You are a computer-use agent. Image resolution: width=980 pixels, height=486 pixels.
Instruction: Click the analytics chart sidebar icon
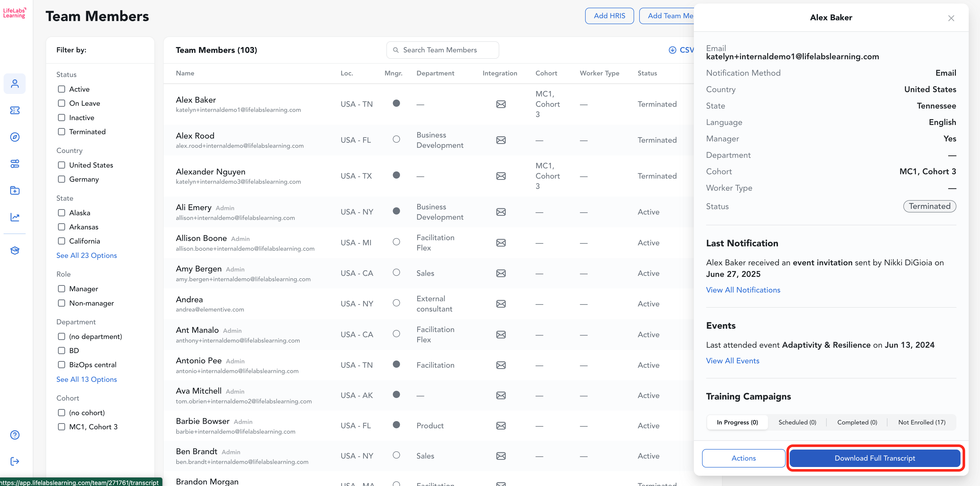pos(15,217)
